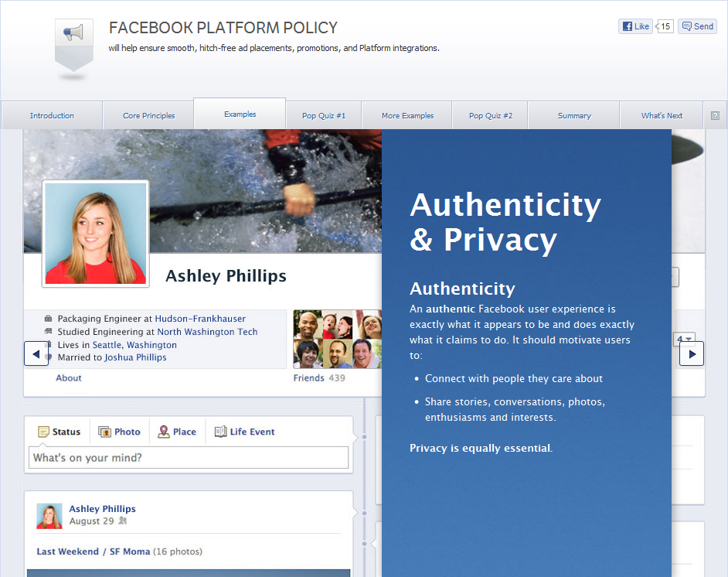Select the Examples tab
The image size is (728, 577).
[x=240, y=114]
